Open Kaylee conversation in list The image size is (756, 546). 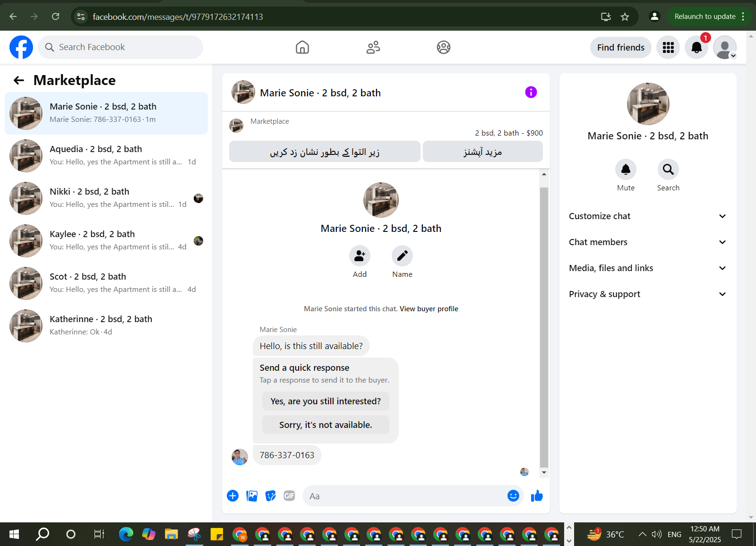click(x=106, y=241)
